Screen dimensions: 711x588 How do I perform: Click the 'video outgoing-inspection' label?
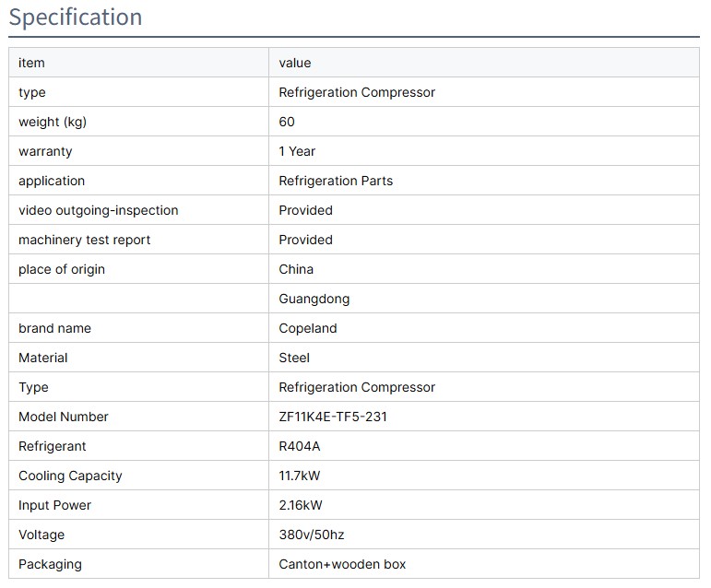[x=99, y=210]
